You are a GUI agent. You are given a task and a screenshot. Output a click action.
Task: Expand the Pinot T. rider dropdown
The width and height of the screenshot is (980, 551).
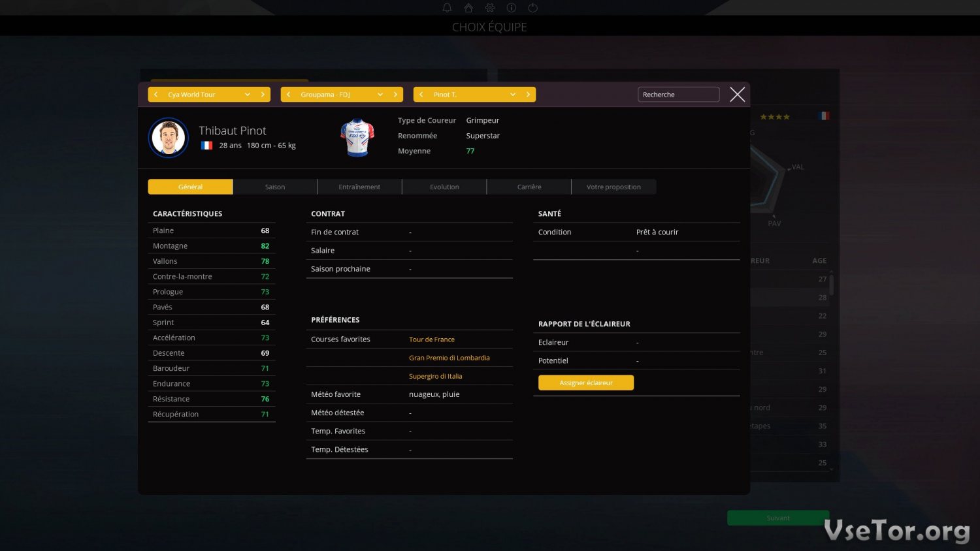pos(513,95)
